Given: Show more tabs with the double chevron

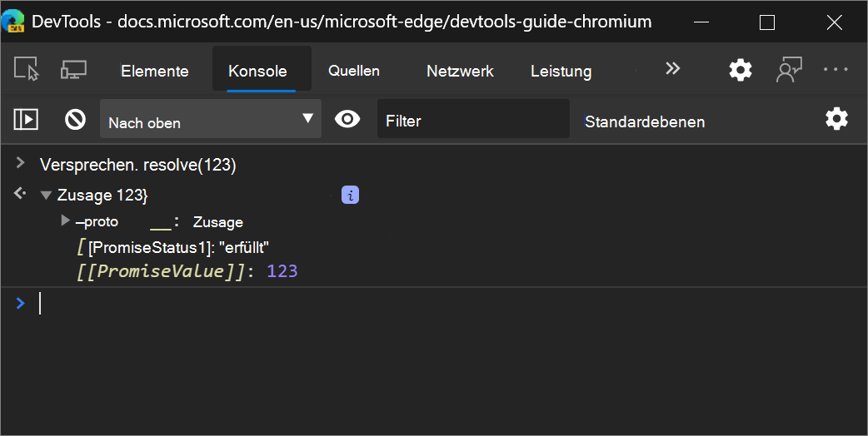Looking at the screenshot, I should (673, 69).
